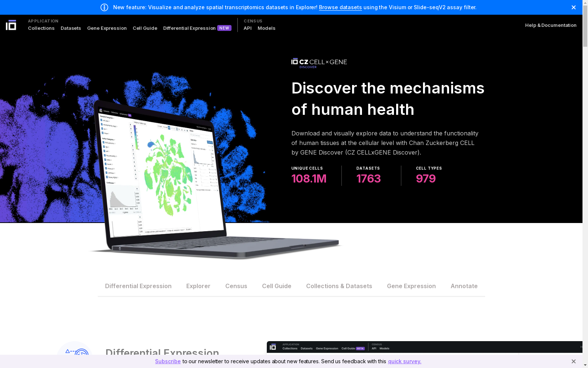588x368 pixels.
Task: Click the Differential Expression feature screenshot
Action: [424, 348]
